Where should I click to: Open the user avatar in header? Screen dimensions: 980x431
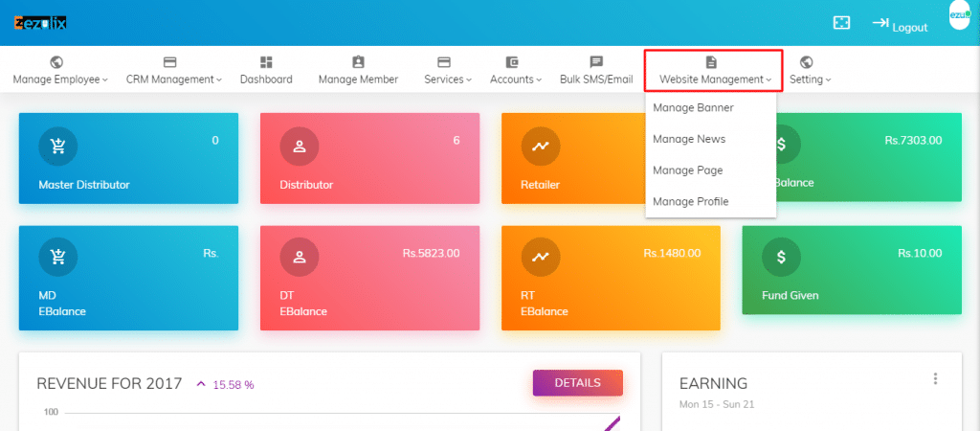point(959,15)
